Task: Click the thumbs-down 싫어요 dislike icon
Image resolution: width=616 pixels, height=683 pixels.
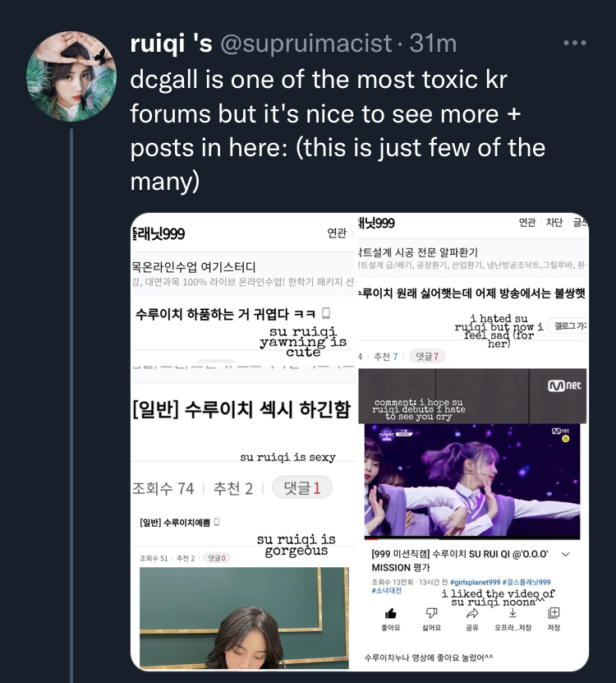Action: click(431, 613)
